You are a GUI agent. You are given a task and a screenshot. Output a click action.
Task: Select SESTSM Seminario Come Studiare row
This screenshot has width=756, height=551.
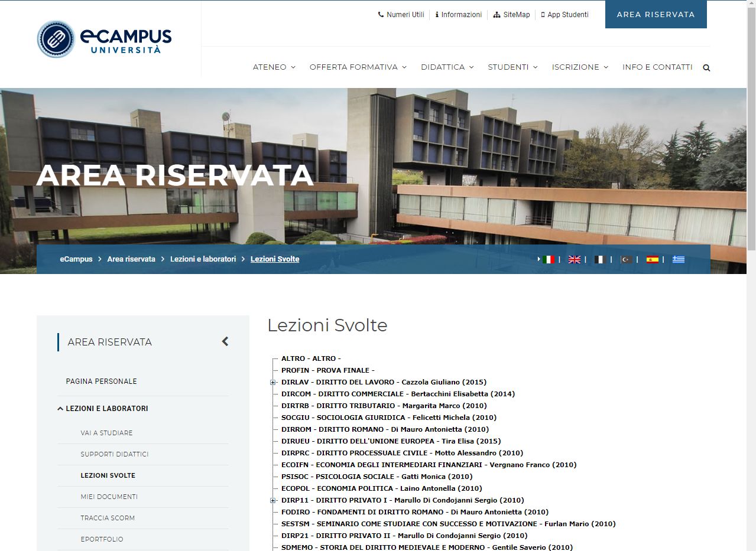(449, 524)
